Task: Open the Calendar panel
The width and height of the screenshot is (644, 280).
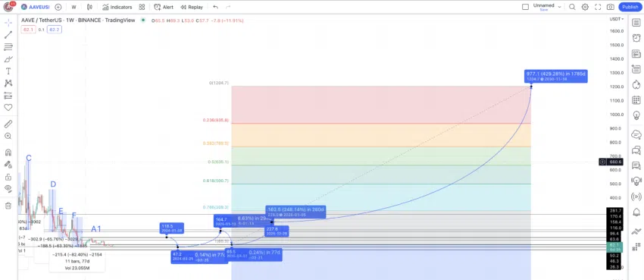Action: 636,99
